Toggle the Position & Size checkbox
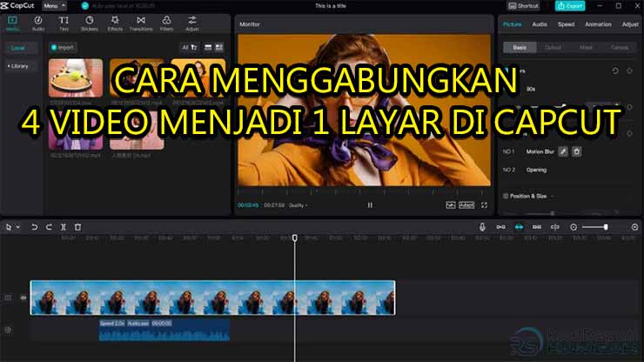644x362 pixels. click(x=506, y=197)
